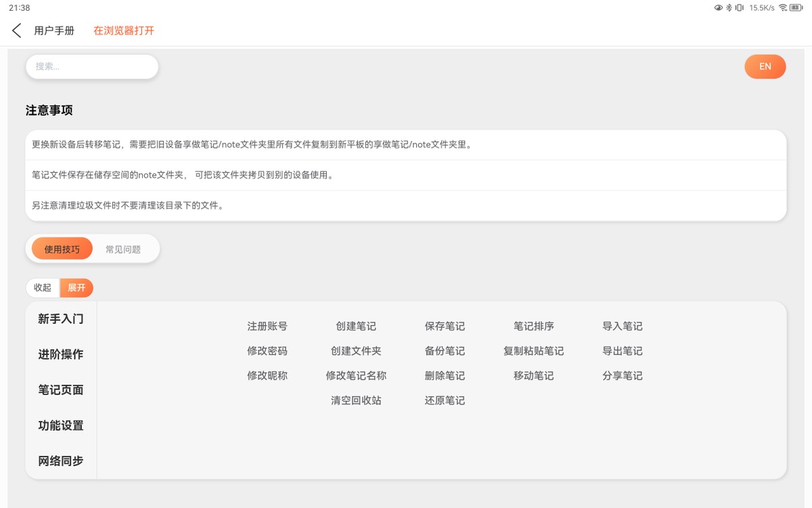The image size is (812, 508).
Task: Select 新手入门 in the sidebar
Action: tap(61, 318)
